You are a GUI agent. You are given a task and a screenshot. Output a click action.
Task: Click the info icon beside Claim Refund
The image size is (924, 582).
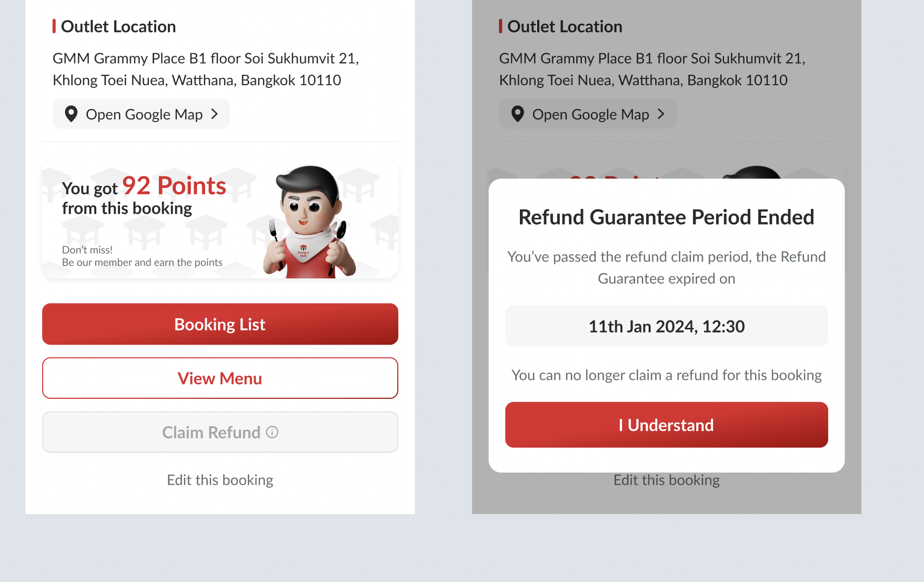pyautogui.click(x=272, y=432)
